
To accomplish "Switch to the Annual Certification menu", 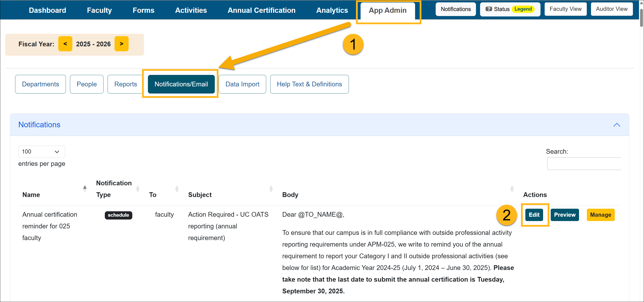I will pos(261,10).
